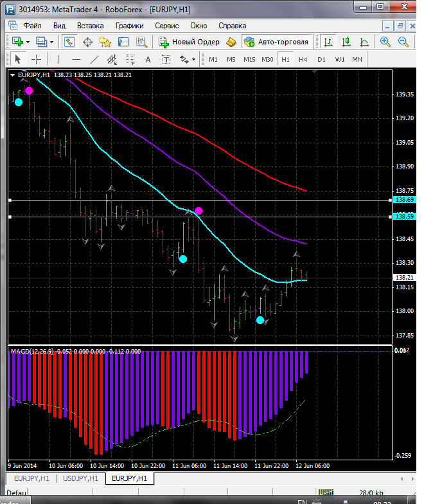Expand the arrows objects dropdown
424x504 pixels.
pyautogui.click(x=194, y=59)
